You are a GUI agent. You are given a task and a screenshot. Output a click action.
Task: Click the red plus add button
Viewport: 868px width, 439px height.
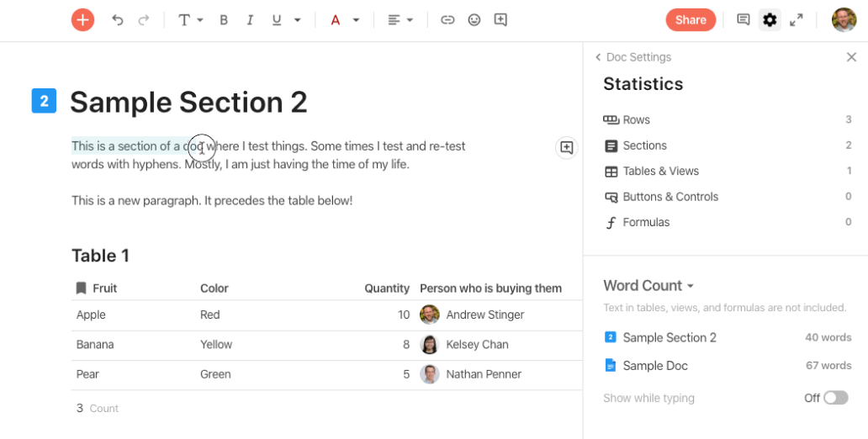click(82, 20)
